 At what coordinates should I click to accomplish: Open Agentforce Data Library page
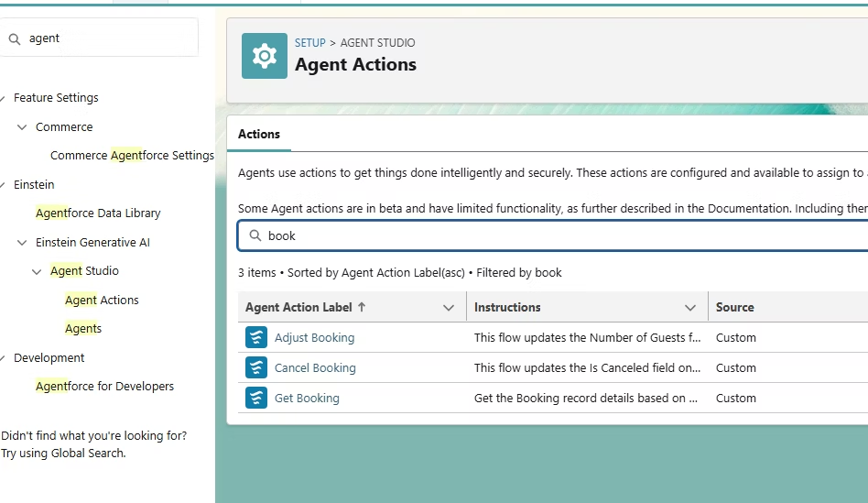(98, 213)
